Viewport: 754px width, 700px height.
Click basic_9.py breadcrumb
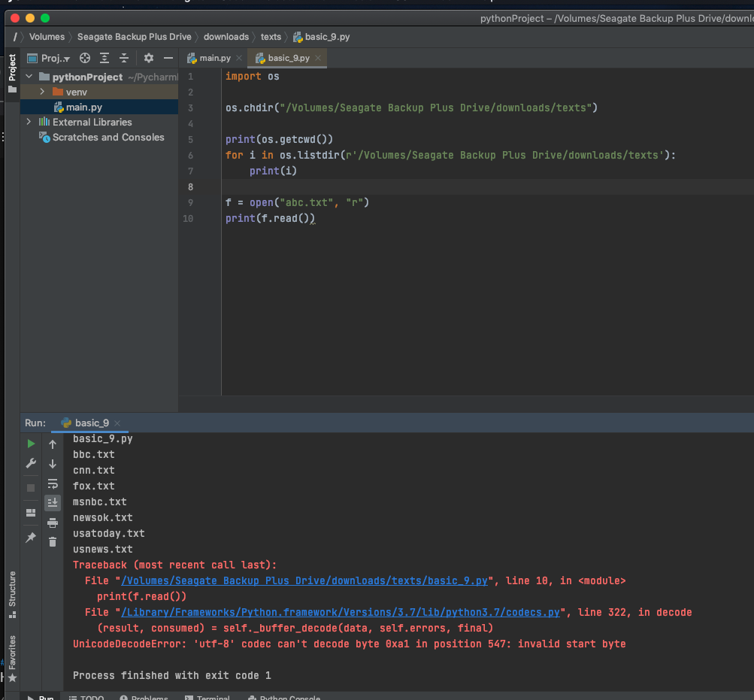tap(322, 37)
